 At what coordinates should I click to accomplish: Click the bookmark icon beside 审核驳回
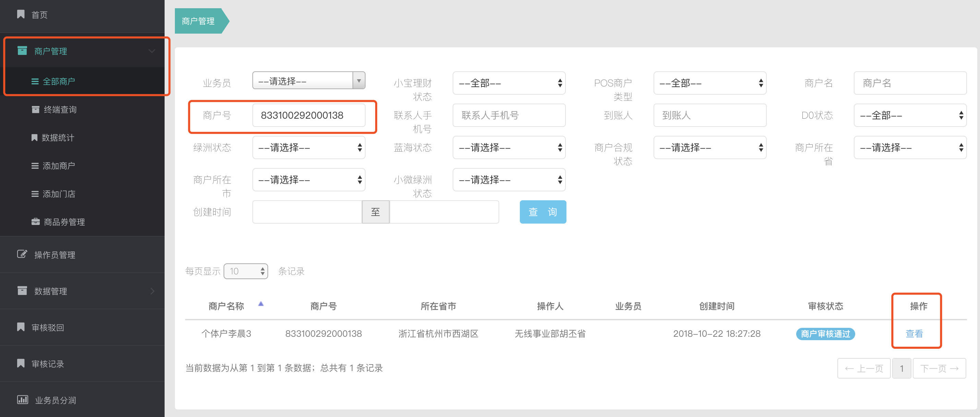pos(21,327)
